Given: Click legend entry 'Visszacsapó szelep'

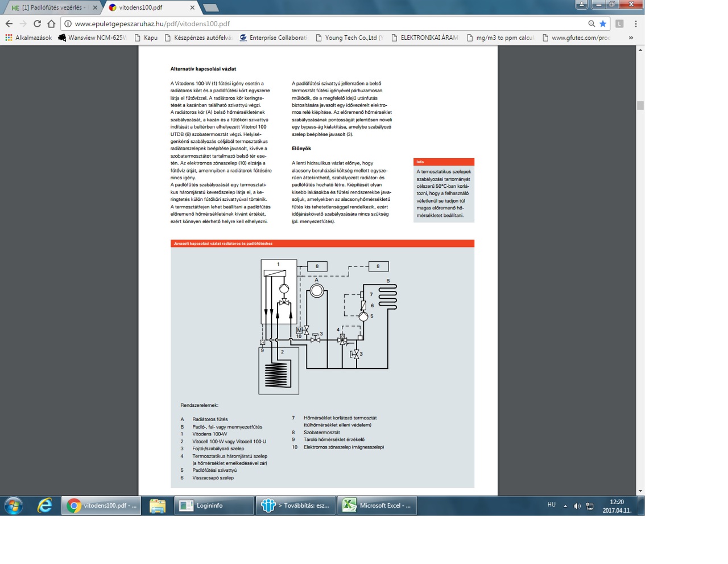Looking at the screenshot, I should 213,478.
